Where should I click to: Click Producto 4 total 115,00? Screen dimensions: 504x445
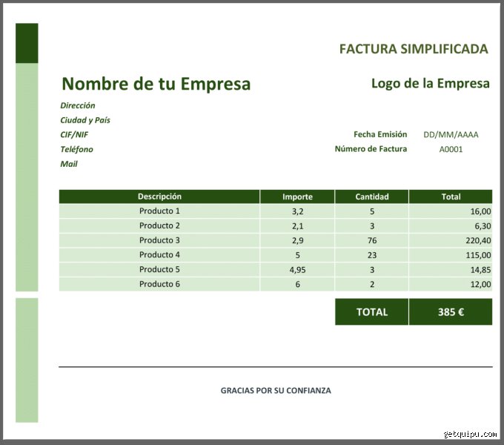451,255
